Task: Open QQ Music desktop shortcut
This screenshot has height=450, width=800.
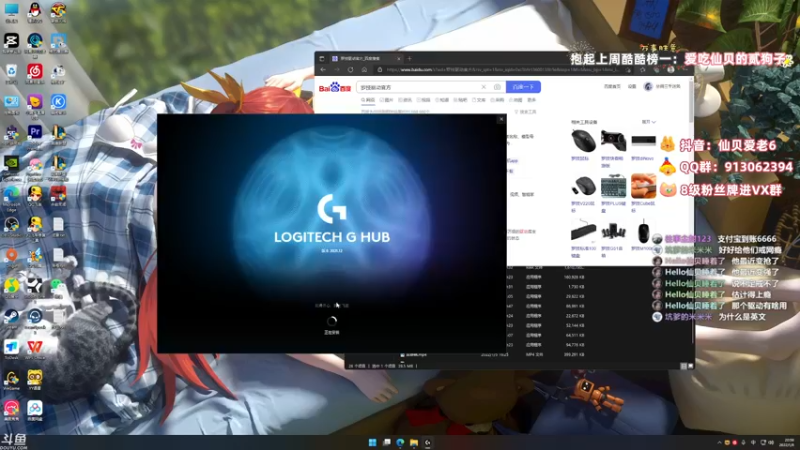Action: [x=11, y=286]
